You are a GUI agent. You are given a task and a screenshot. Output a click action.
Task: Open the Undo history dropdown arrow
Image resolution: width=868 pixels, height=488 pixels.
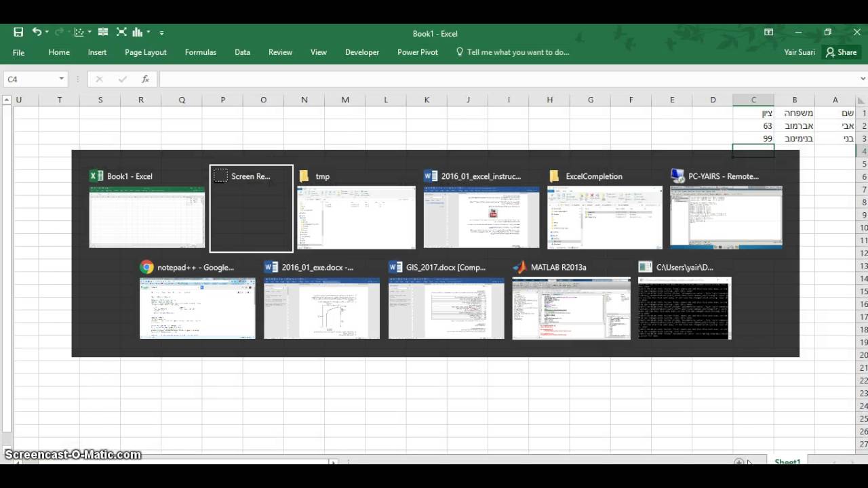tap(47, 33)
